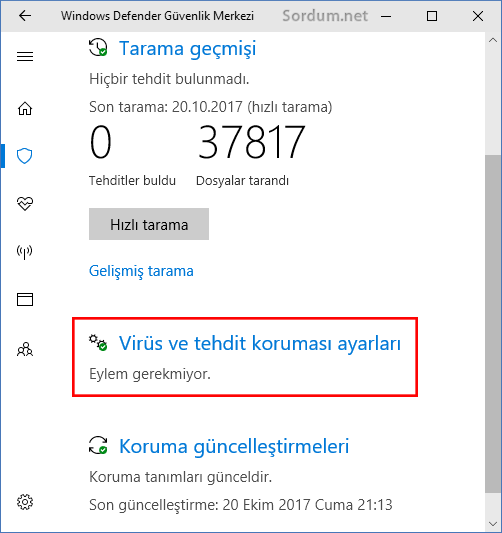Screen dimensions: 502x533
Task: Click 'Koruma tanımları günceldir.' text
Action: tap(180, 477)
